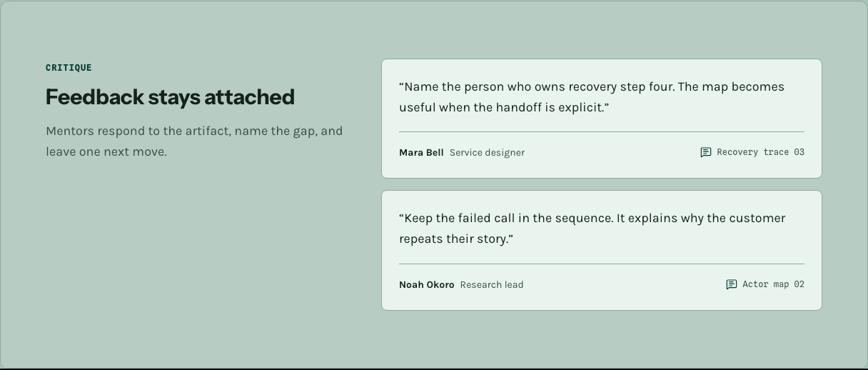Viewport: 868px width, 370px height.
Task: Click the text 'leave one next move'
Action: 106,151
